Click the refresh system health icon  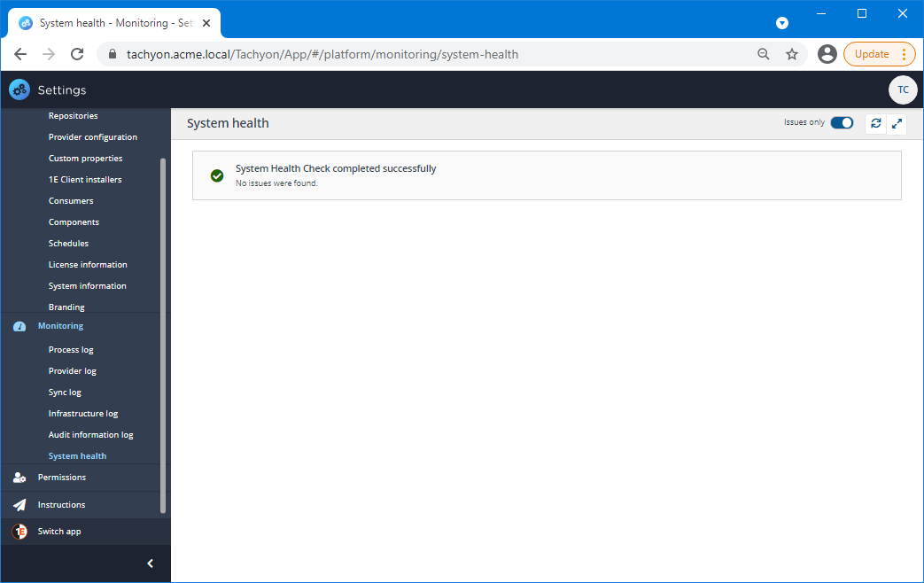tap(875, 123)
